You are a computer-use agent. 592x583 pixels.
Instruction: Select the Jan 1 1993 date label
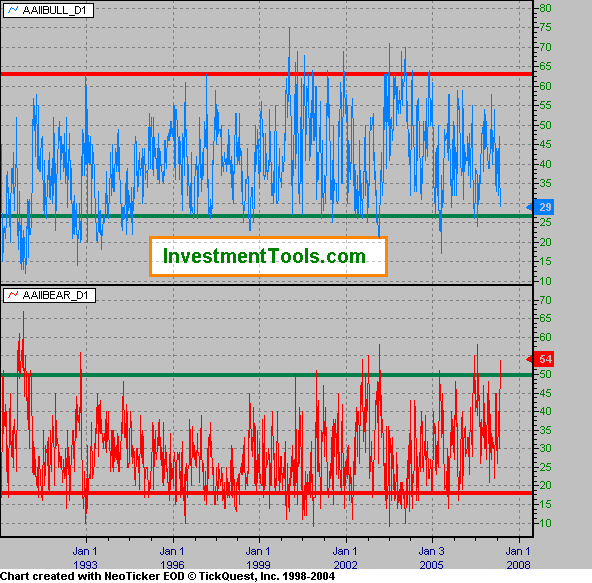(85, 558)
